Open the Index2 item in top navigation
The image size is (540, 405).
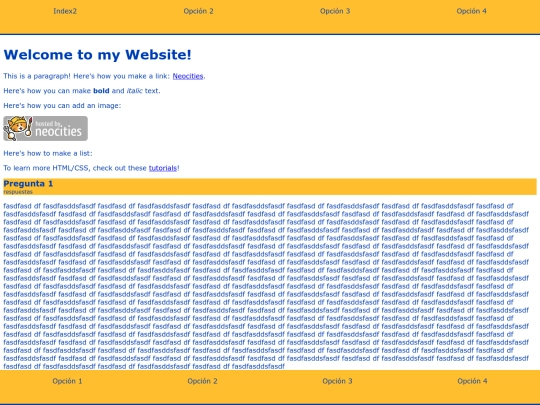pyautogui.click(x=65, y=11)
